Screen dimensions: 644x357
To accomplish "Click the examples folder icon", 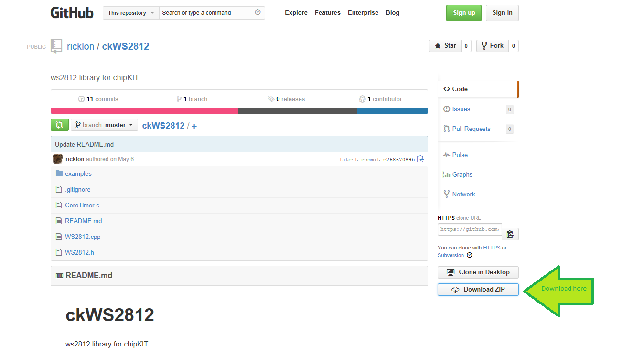I will (x=59, y=173).
